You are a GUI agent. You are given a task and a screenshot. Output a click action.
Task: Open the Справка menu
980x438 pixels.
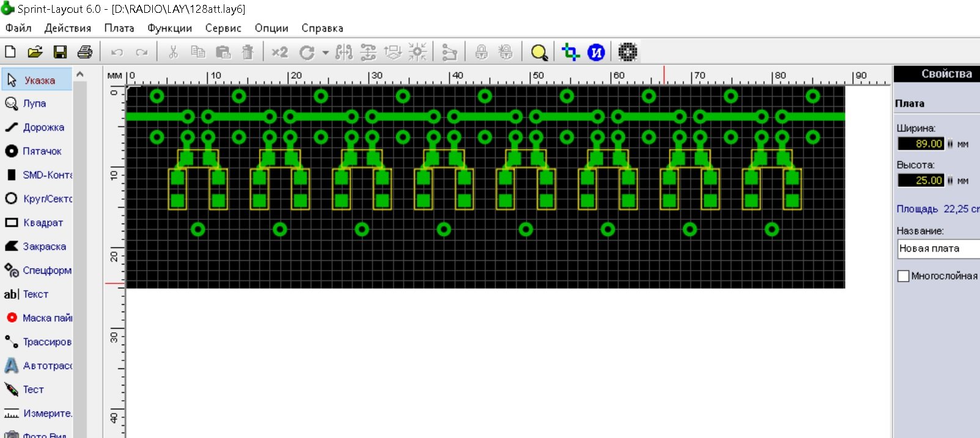coord(322,28)
